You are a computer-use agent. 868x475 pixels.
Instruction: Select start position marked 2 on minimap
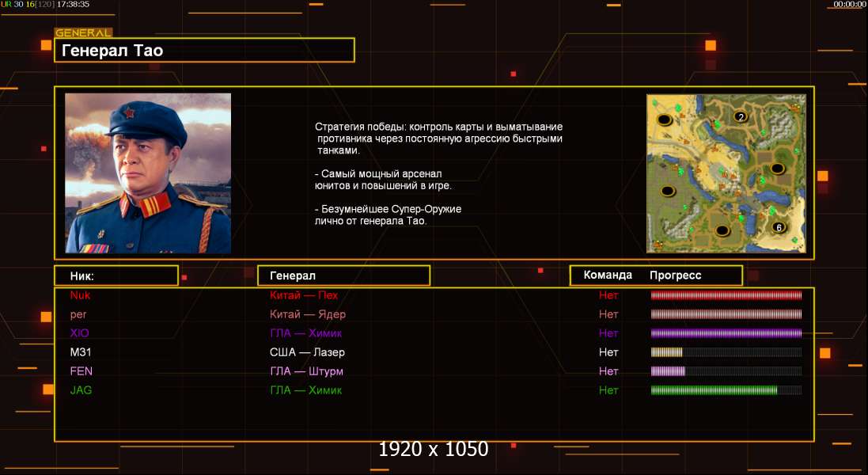[x=741, y=117]
